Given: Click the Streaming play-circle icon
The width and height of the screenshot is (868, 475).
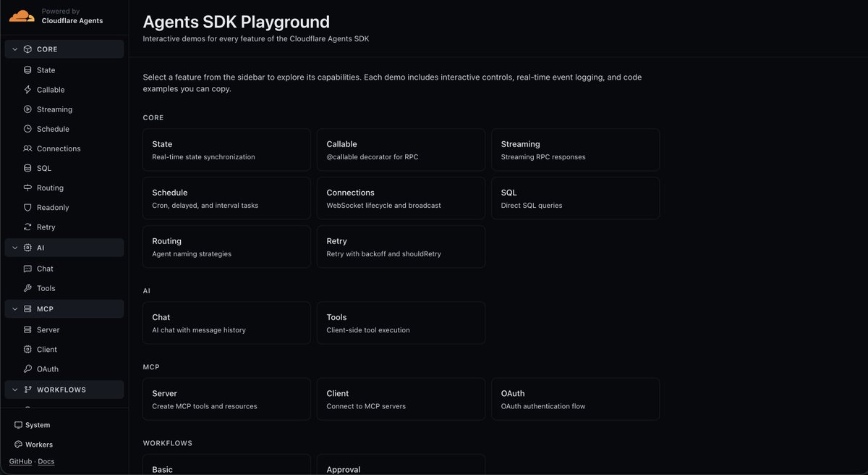Looking at the screenshot, I should [x=27, y=109].
